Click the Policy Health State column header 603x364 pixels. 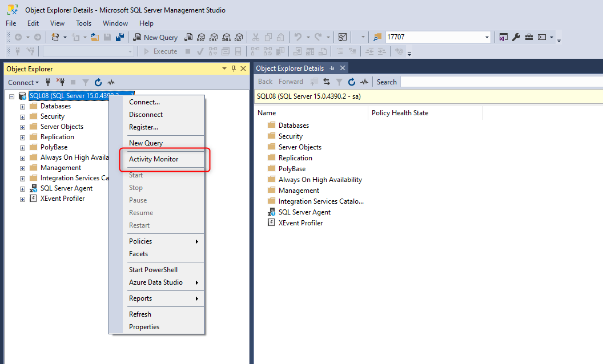425,113
